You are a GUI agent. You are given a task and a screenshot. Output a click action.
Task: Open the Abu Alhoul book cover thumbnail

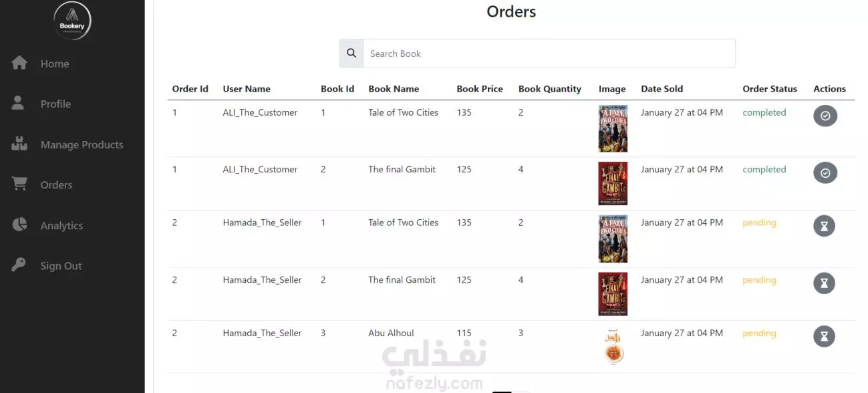pyautogui.click(x=613, y=346)
